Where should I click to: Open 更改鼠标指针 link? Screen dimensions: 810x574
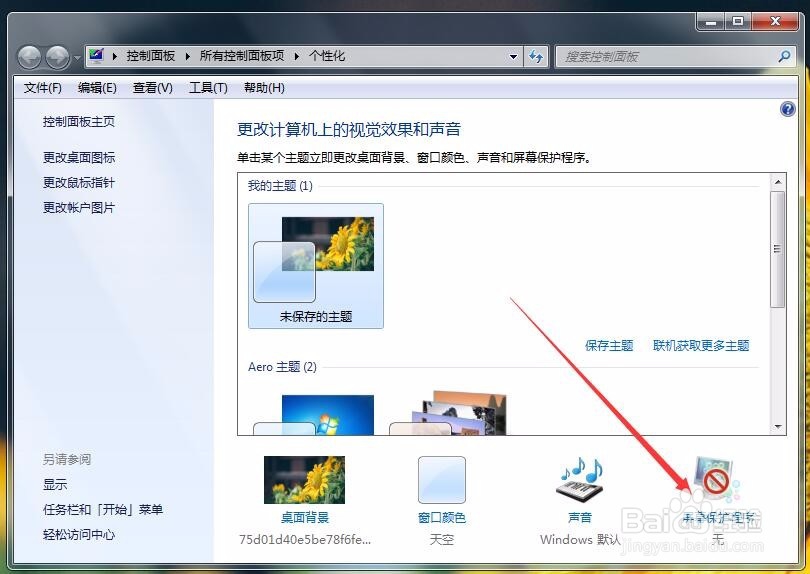pyautogui.click(x=79, y=182)
